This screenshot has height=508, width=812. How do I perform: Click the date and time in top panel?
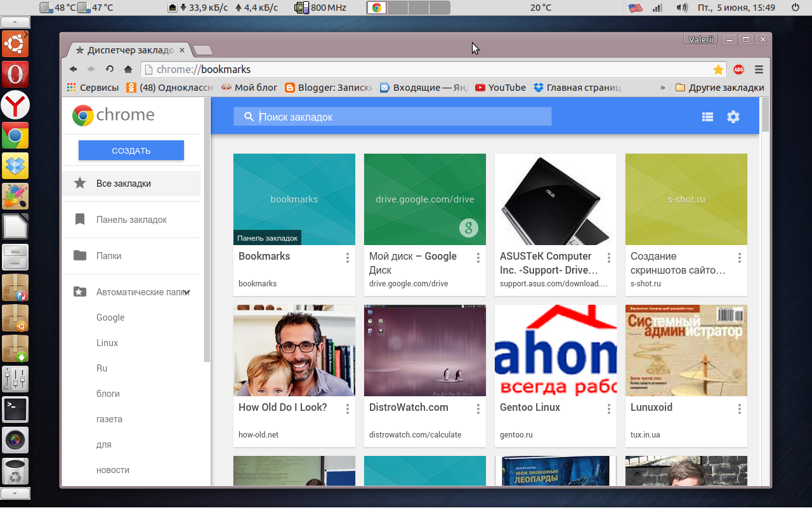point(737,8)
